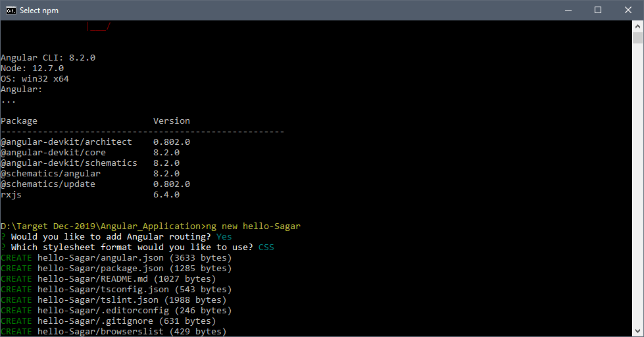Maximize the npm console window

[x=598, y=11]
